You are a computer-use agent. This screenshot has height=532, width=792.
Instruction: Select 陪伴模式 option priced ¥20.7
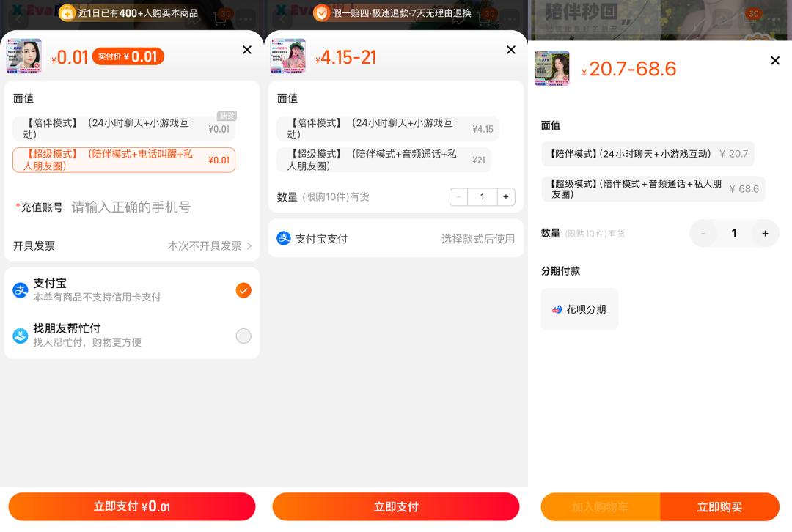648,154
